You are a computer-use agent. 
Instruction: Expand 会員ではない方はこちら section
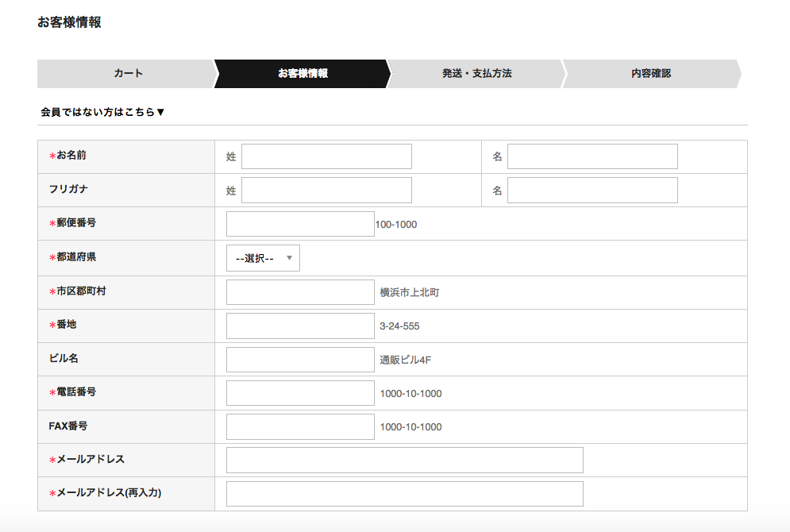pyautogui.click(x=102, y=112)
